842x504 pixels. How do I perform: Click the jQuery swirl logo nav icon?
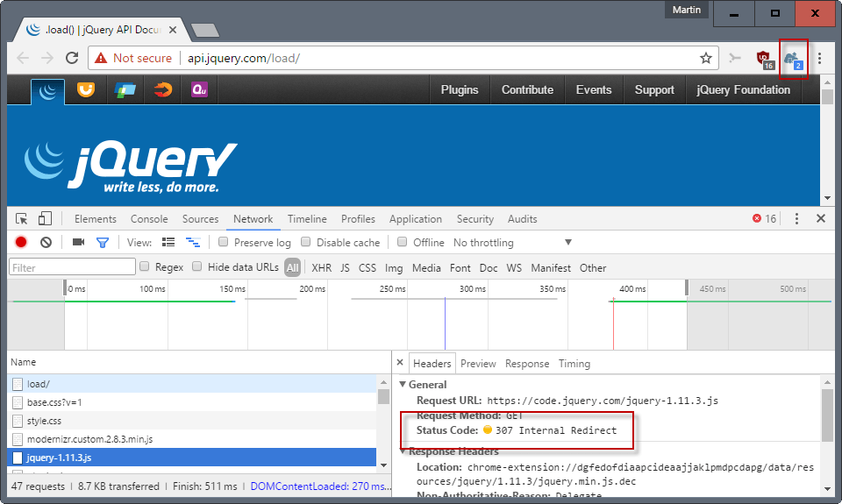[x=47, y=91]
